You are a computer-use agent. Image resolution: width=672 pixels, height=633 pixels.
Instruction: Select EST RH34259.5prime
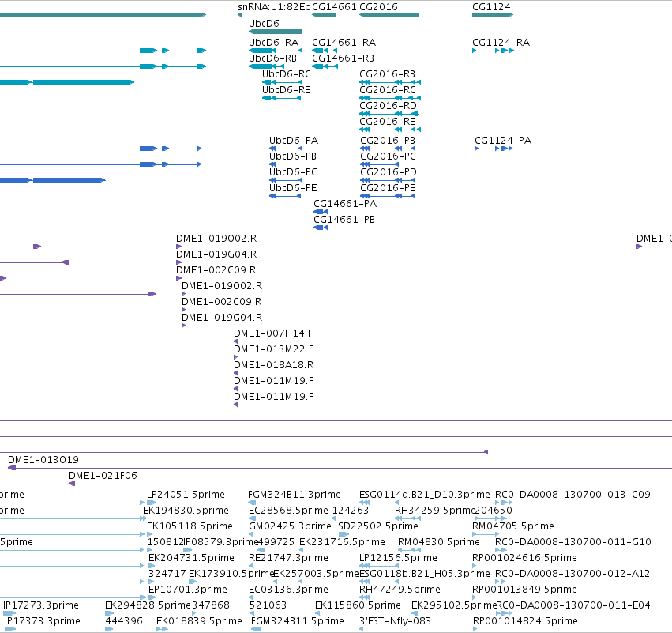[407, 519]
